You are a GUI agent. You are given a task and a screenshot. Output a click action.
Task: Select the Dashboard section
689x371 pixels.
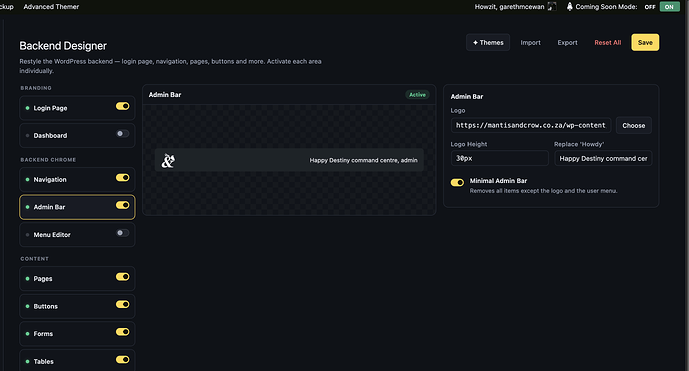[77, 135]
